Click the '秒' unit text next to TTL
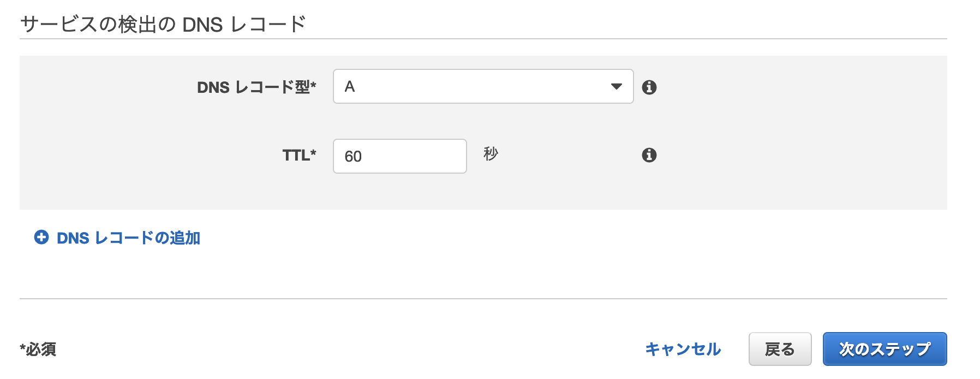 (x=491, y=154)
